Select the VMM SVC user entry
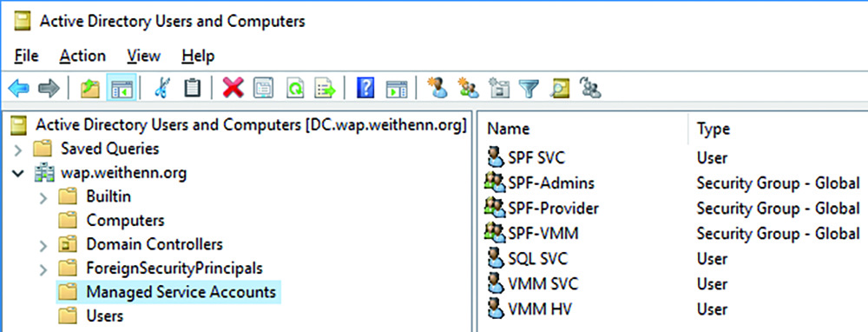 tap(543, 284)
